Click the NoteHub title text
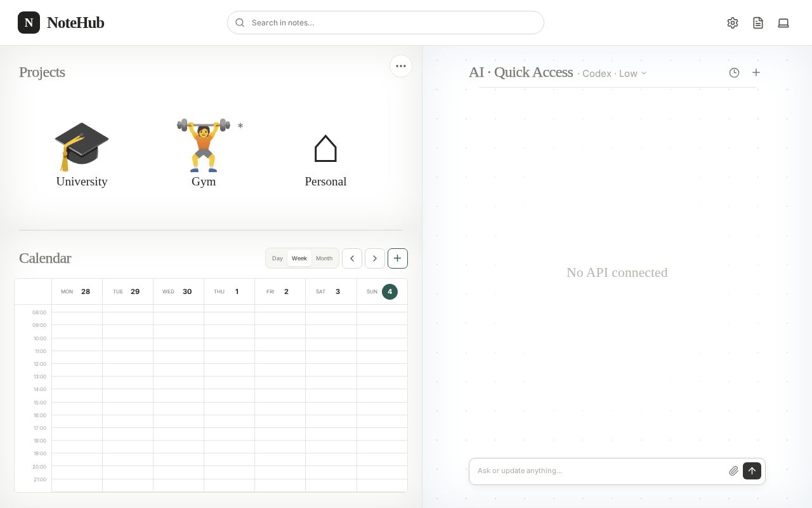This screenshot has width=812, height=508. click(75, 23)
